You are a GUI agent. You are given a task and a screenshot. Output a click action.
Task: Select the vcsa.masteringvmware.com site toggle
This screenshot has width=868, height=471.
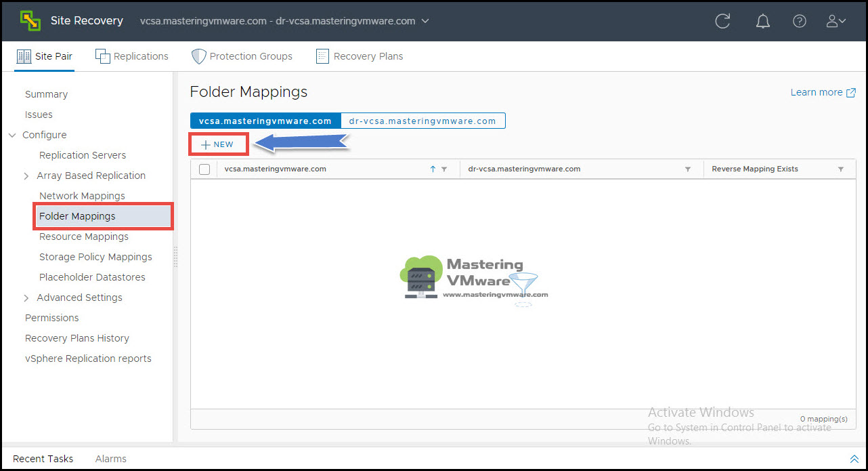click(x=265, y=121)
